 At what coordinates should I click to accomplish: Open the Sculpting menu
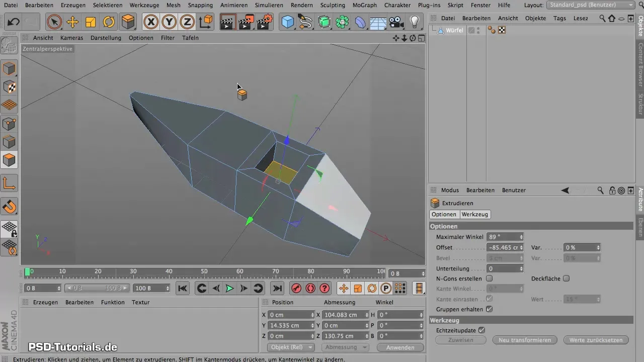point(333,5)
